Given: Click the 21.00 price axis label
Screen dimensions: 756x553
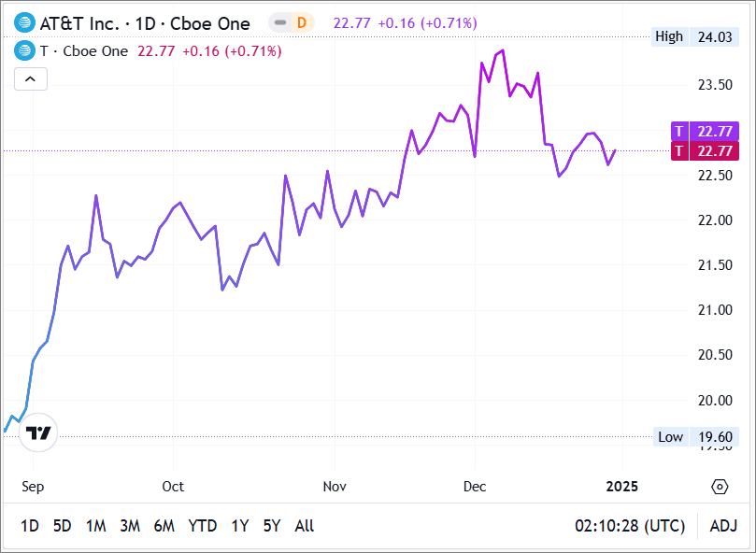Looking at the screenshot, I should [715, 309].
